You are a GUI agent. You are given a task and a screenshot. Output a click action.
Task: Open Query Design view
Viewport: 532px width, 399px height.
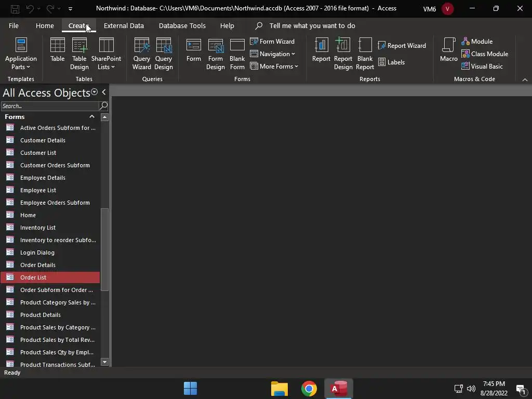tap(164, 54)
